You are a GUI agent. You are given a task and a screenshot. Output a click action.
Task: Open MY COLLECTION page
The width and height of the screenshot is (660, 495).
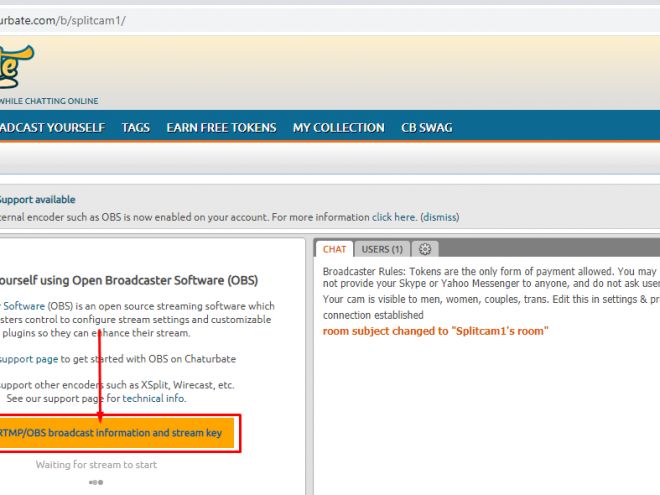point(339,128)
